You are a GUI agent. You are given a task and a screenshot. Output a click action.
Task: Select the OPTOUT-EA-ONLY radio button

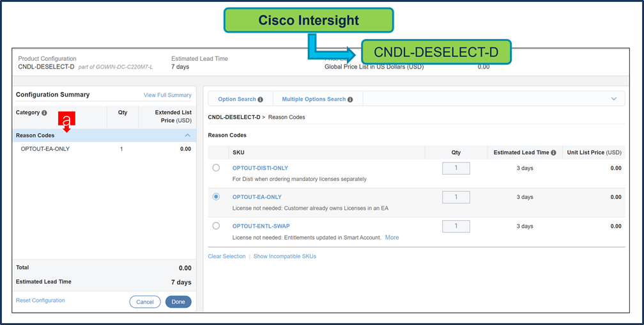point(216,197)
